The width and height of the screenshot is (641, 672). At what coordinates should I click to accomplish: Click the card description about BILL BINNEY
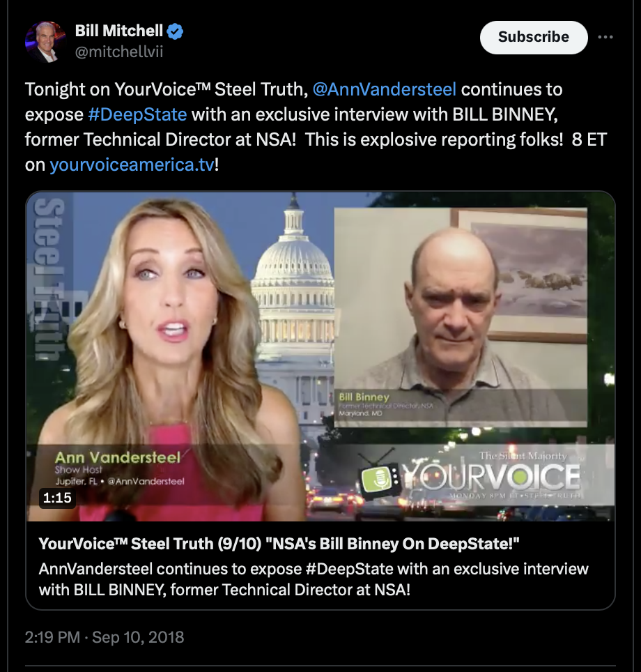tap(314, 579)
